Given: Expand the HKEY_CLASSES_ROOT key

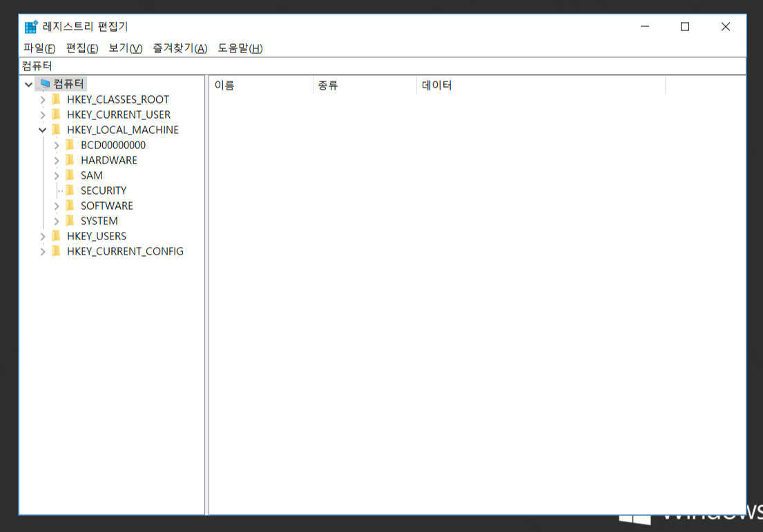Looking at the screenshot, I should (43, 99).
